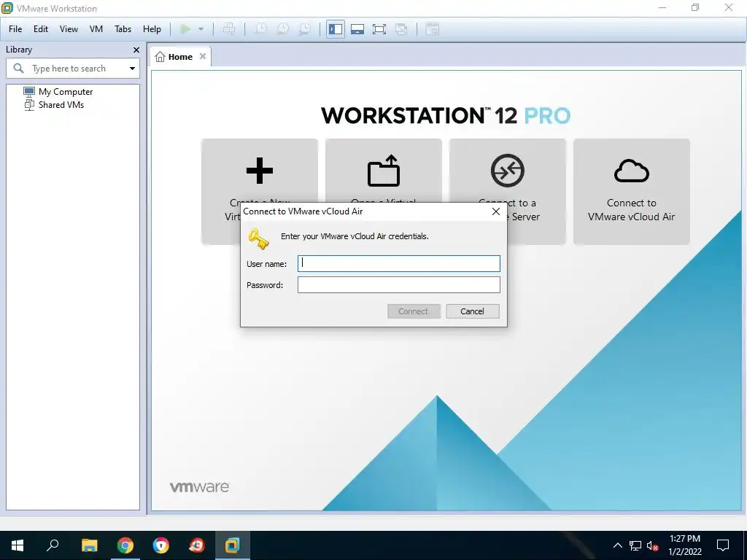The width and height of the screenshot is (747, 560).
Task: Open the Edit menu
Action: click(x=41, y=29)
